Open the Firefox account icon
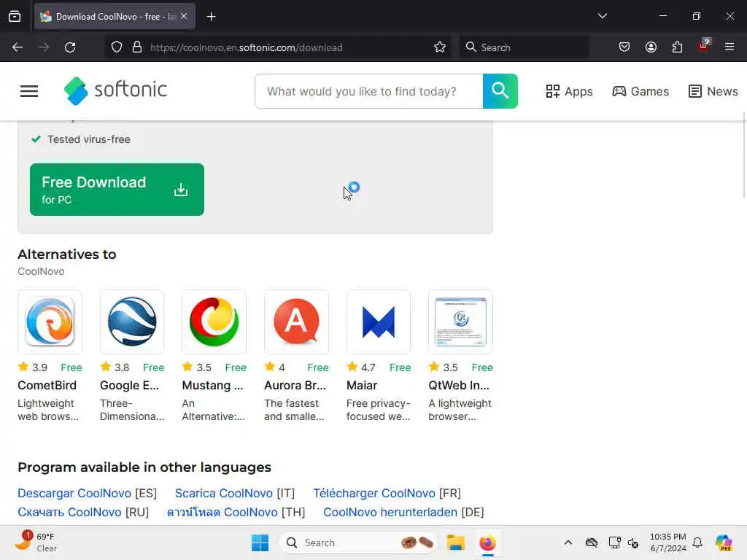 click(x=651, y=47)
